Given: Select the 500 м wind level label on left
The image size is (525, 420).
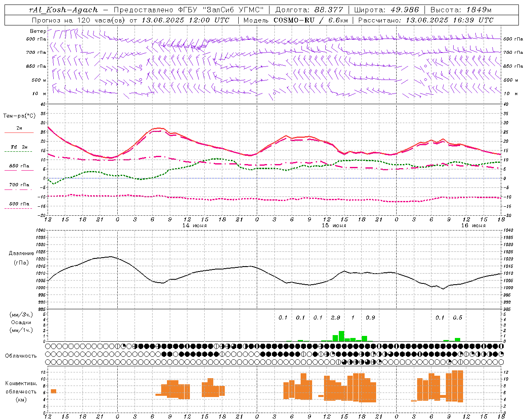Looking at the screenshot, I should [39, 80].
